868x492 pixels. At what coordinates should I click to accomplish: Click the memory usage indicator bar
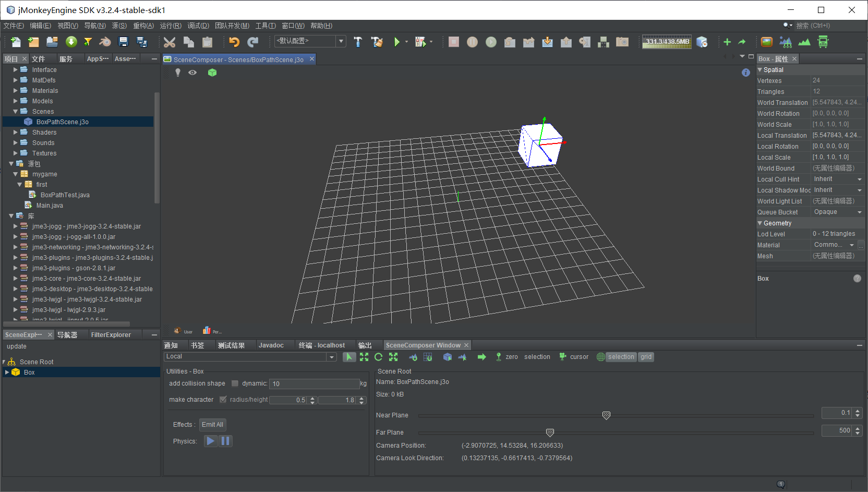[x=667, y=42]
